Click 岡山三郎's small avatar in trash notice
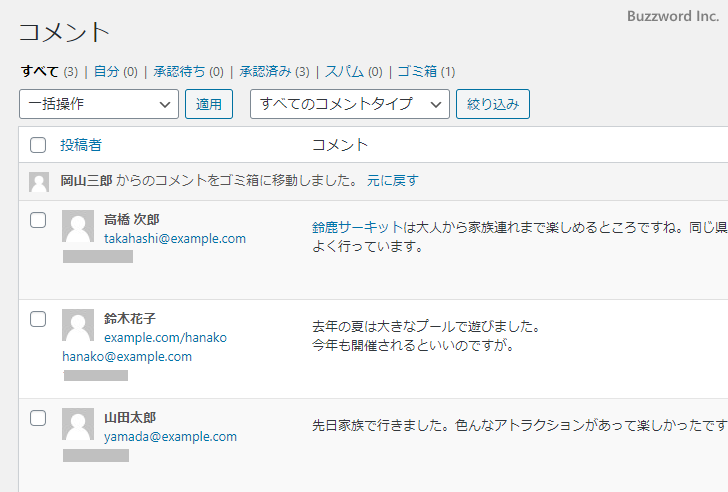 (39, 182)
